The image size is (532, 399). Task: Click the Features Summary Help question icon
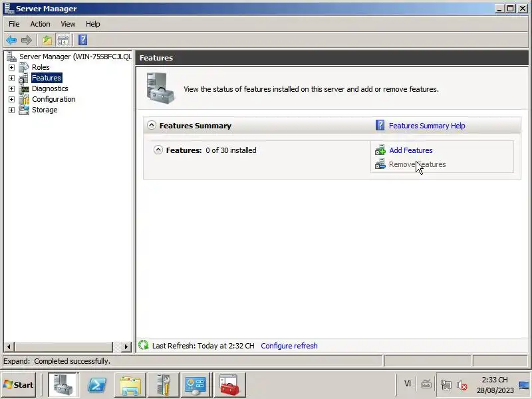380,126
